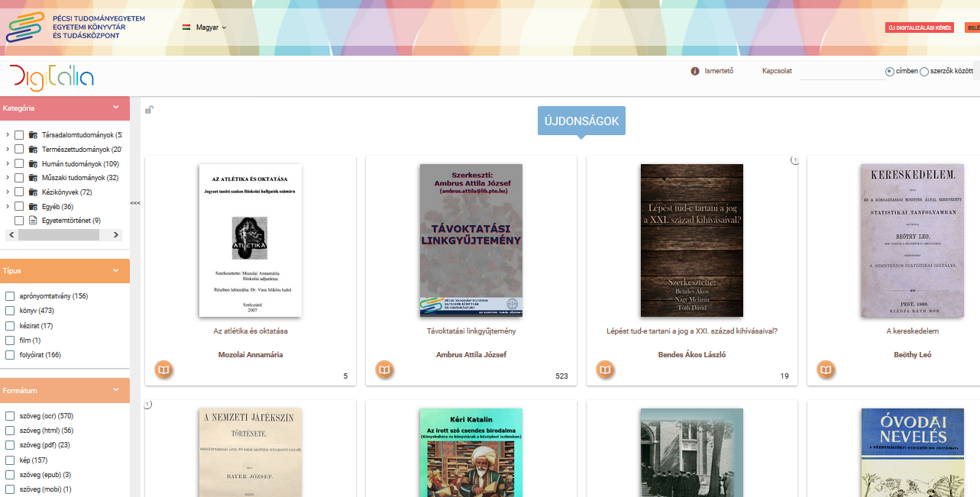Open the title link Az atlétika és oktatása
Screen dimensions: 980x497
pyautogui.click(x=251, y=331)
